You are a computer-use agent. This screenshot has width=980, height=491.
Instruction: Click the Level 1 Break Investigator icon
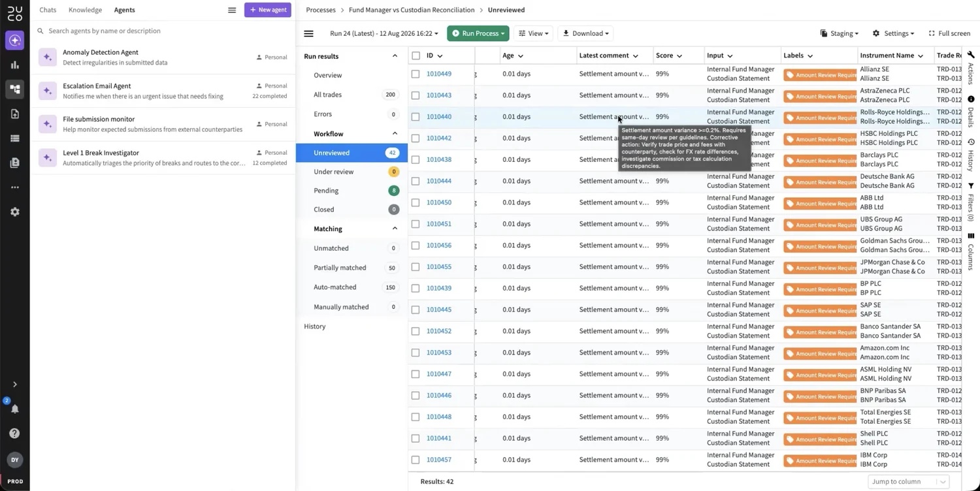point(47,157)
